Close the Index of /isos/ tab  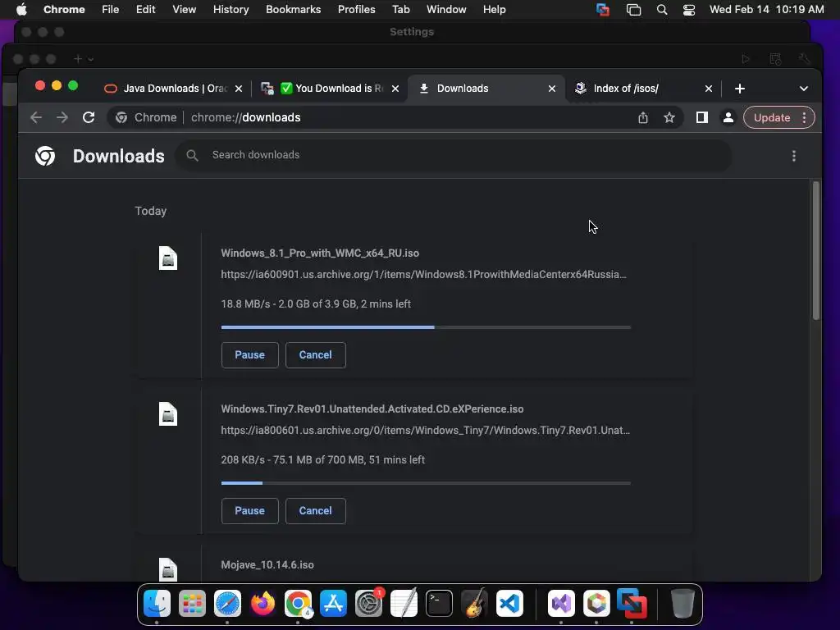click(x=709, y=89)
